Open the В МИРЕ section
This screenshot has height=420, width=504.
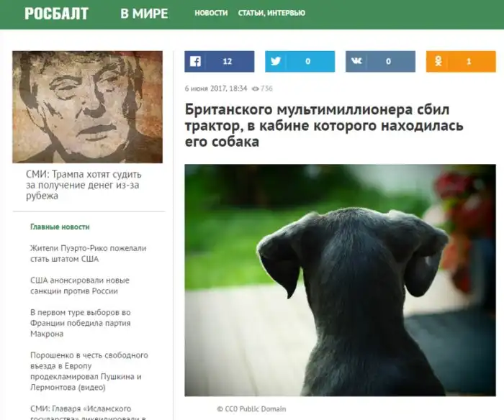pyautogui.click(x=144, y=14)
